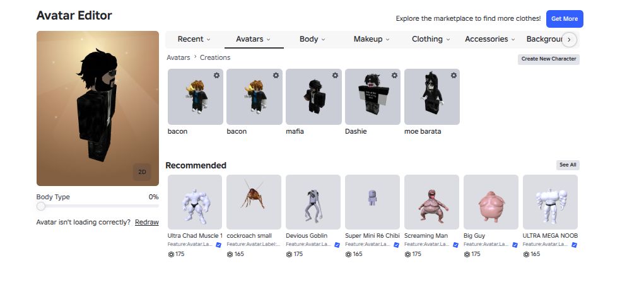Click 'mafia' avatar label
Screen dimensions: 644x297
pos(295,131)
